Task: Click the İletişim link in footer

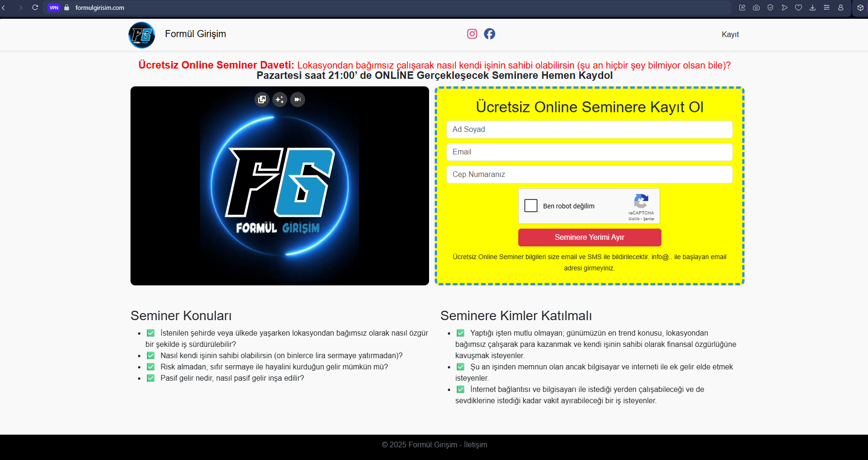Action: coord(476,445)
